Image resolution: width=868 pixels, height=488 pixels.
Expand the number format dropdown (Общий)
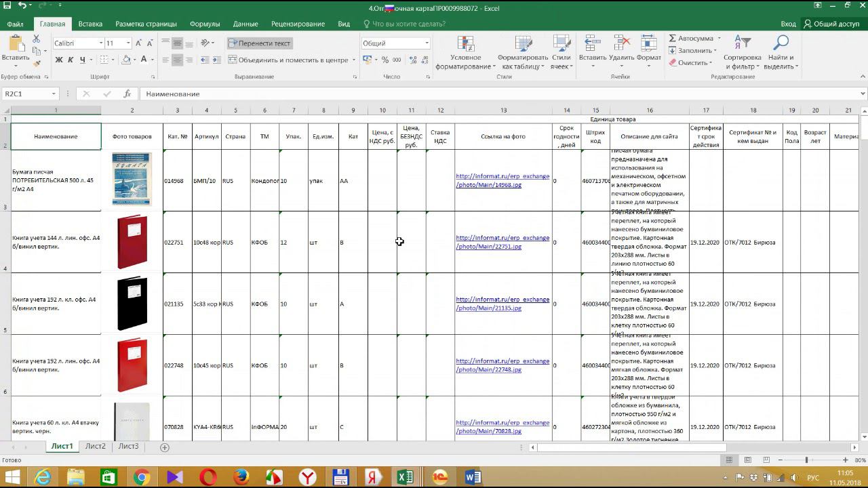(x=427, y=43)
